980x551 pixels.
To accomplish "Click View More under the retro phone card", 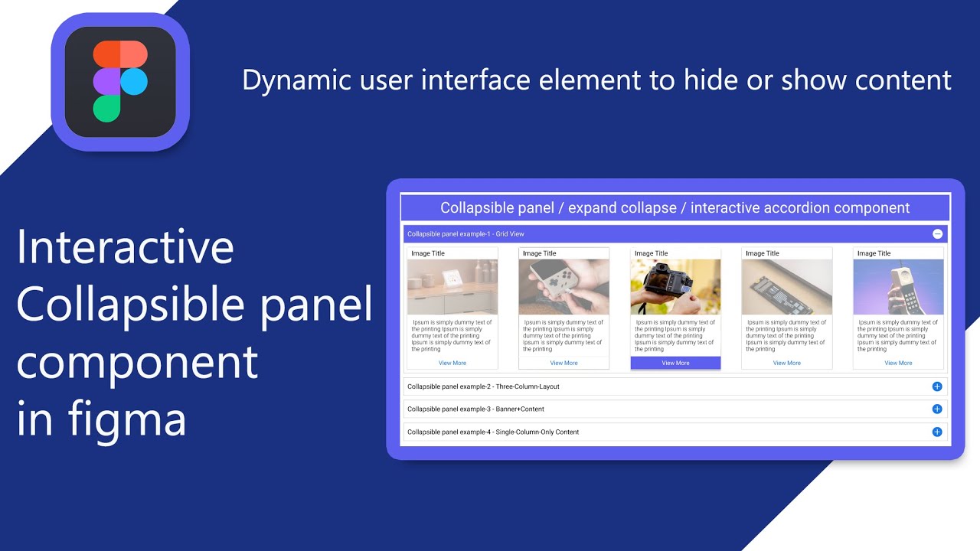I will click(899, 363).
